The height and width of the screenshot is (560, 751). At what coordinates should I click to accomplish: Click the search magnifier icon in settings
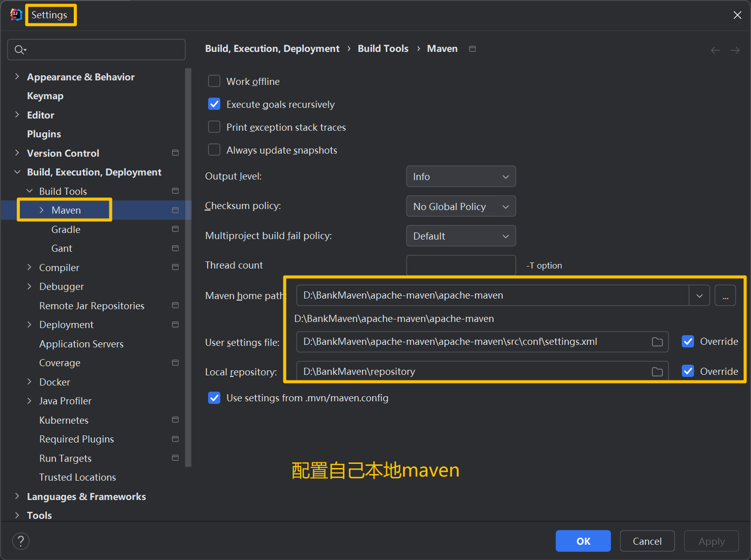(x=20, y=49)
